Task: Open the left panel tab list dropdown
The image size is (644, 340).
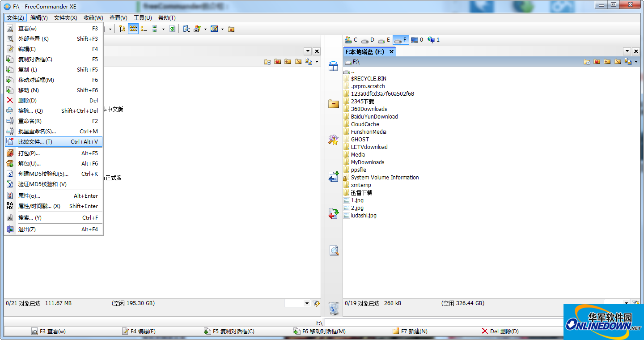Action: [x=308, y=51]
